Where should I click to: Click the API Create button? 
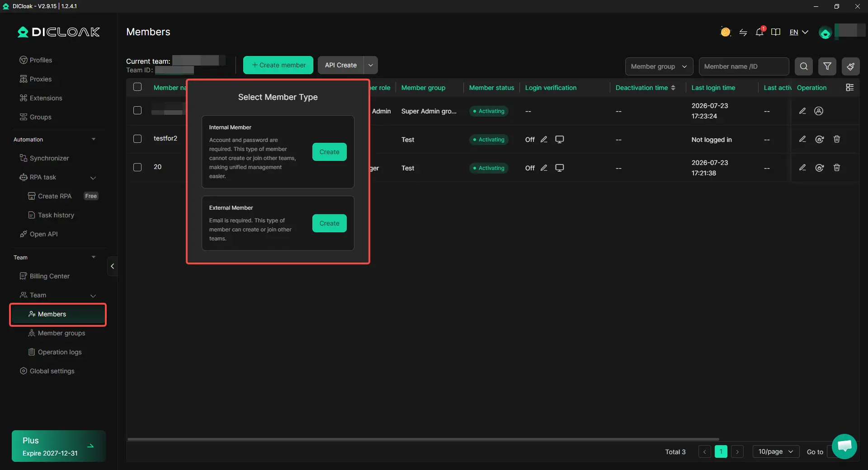pyautogui.click(x=341, y=65)
